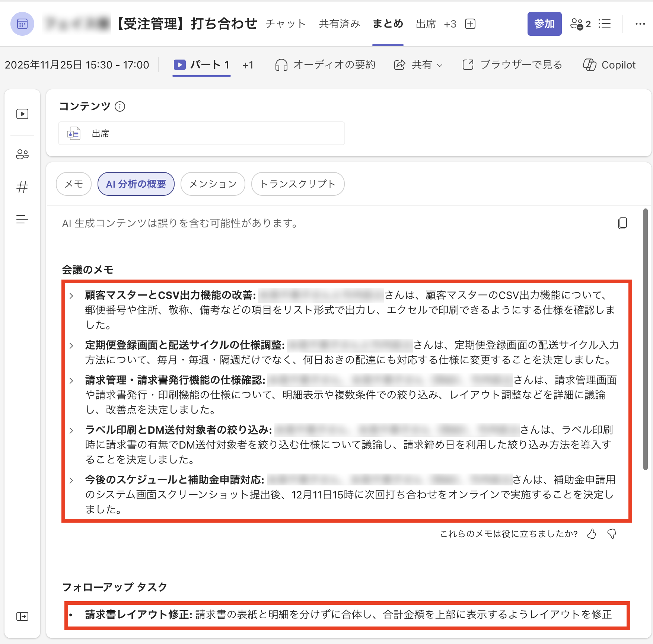Viewport: 653px width, 644px height.
Task: Select the メモ filter pill
Action: [x=74, y=184]
